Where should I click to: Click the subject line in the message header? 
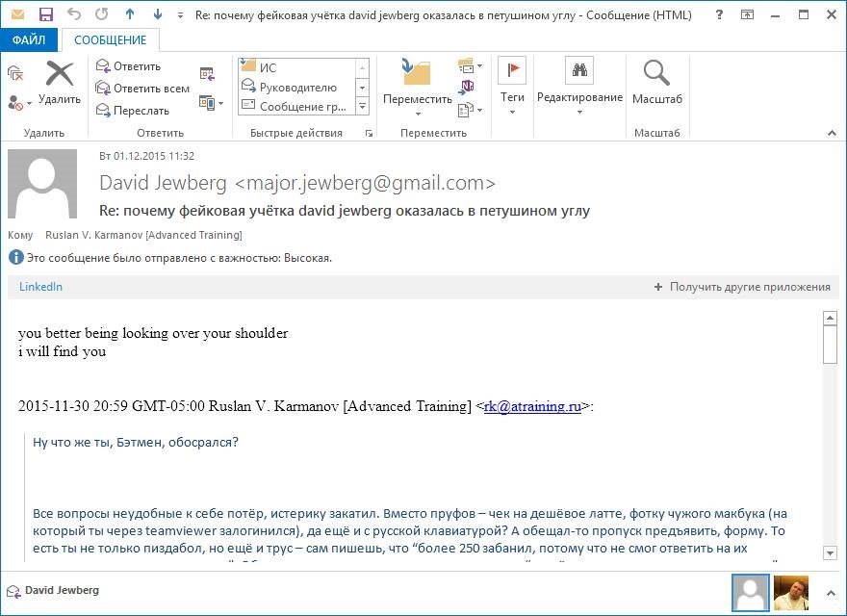345,211
